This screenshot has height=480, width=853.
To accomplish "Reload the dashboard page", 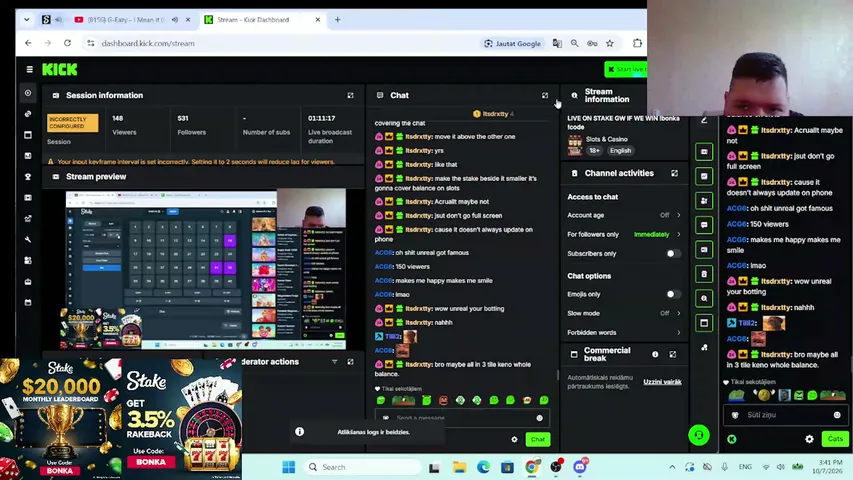I will pos(67,43).
